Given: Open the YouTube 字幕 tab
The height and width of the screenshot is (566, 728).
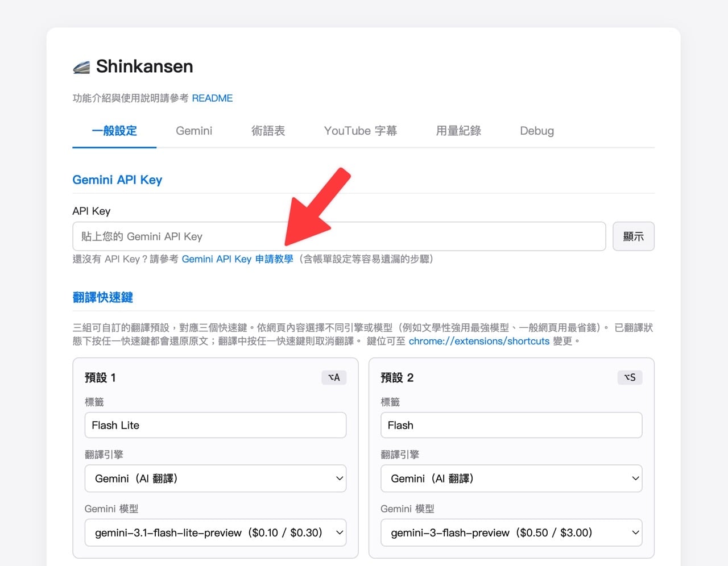Looking at the screenshot, I should [x=360, y=131].
